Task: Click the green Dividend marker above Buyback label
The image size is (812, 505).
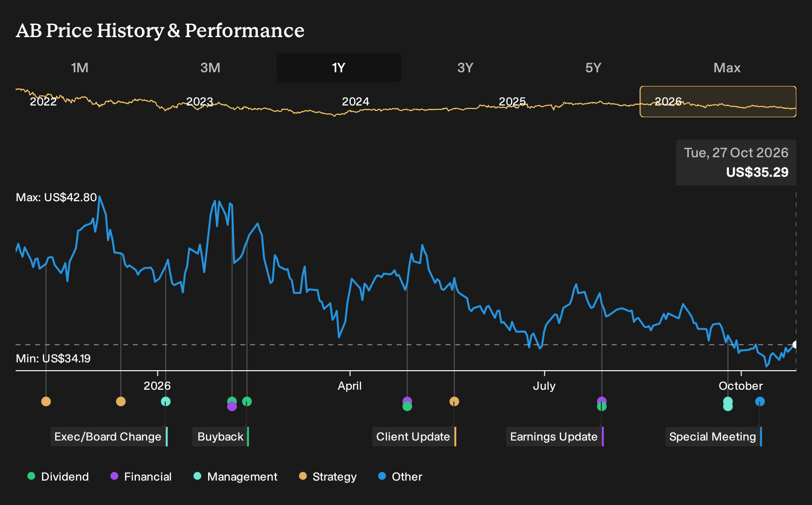Action: [x=247, y=401]
